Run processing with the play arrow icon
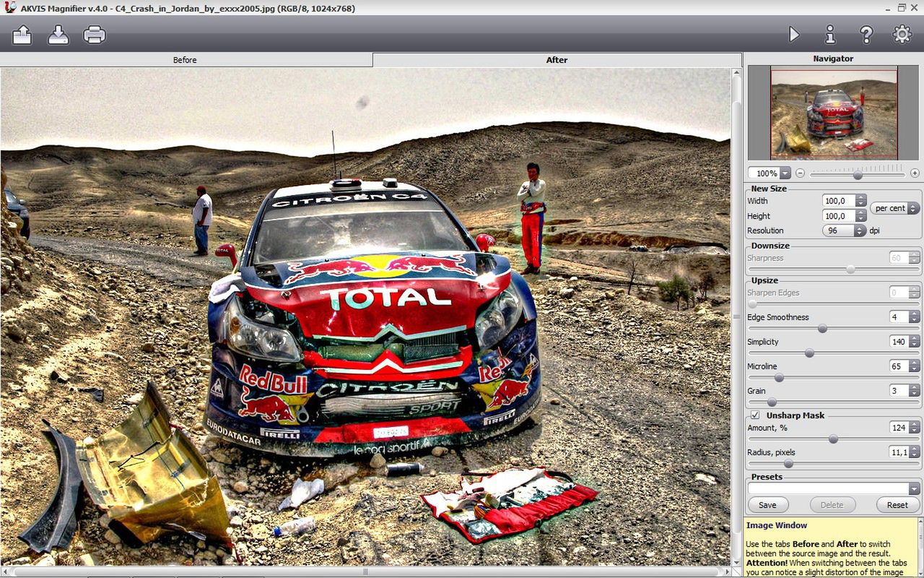The height and width of the screenshot is (578, 924). (794, 34)
